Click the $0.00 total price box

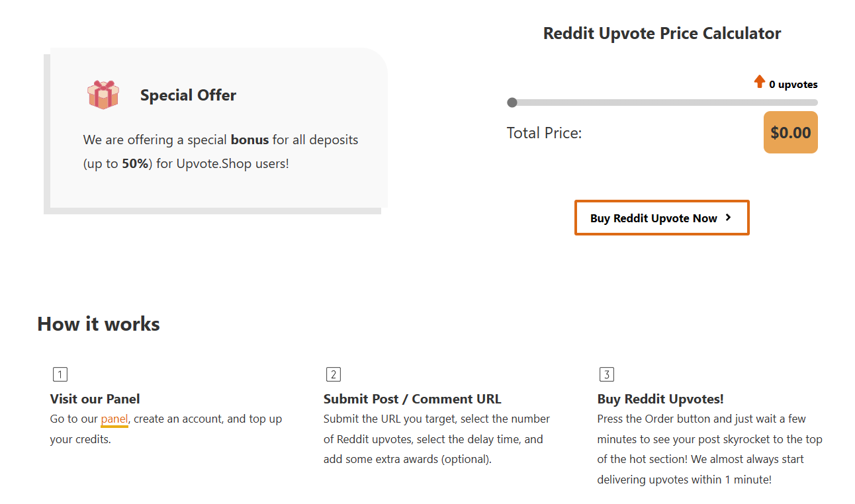coord(790,132)
